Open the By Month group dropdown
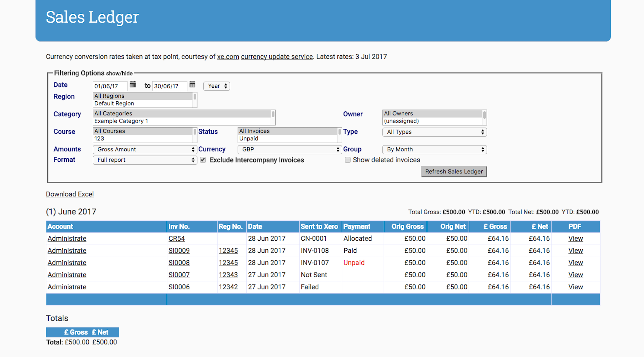The image size is (644, 357). coord(435,150)
